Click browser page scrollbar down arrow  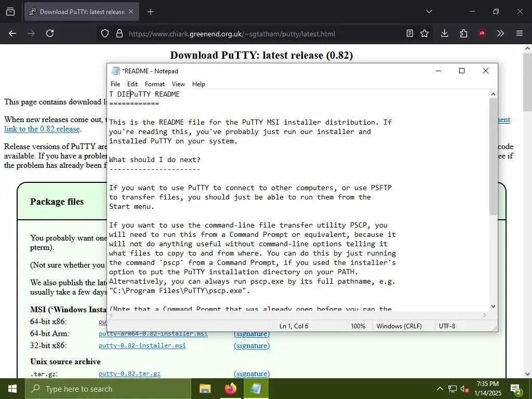tap(528, 374)
